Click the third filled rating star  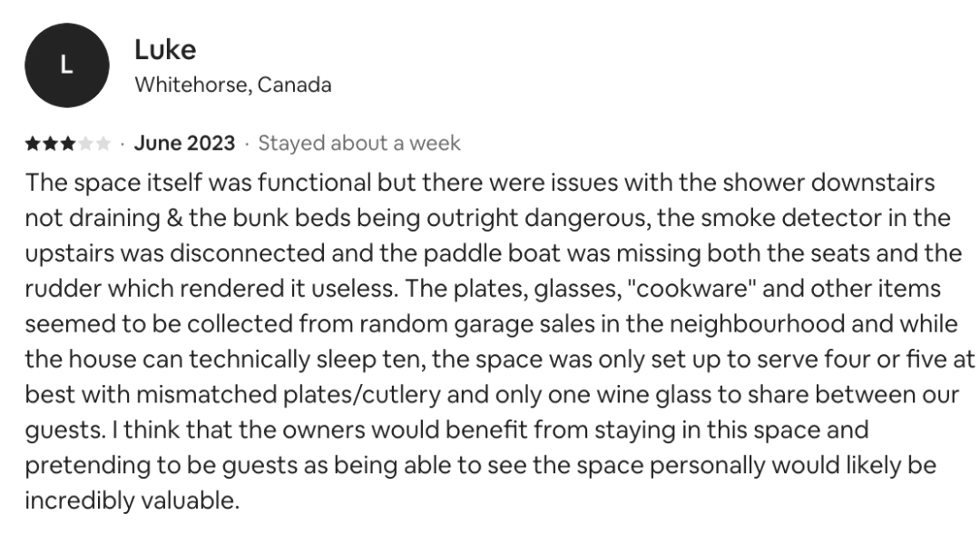[67, 143]
